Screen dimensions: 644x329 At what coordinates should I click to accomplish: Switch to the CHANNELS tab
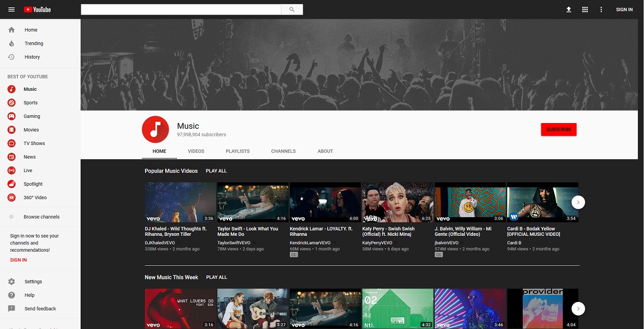click(284, 151)
